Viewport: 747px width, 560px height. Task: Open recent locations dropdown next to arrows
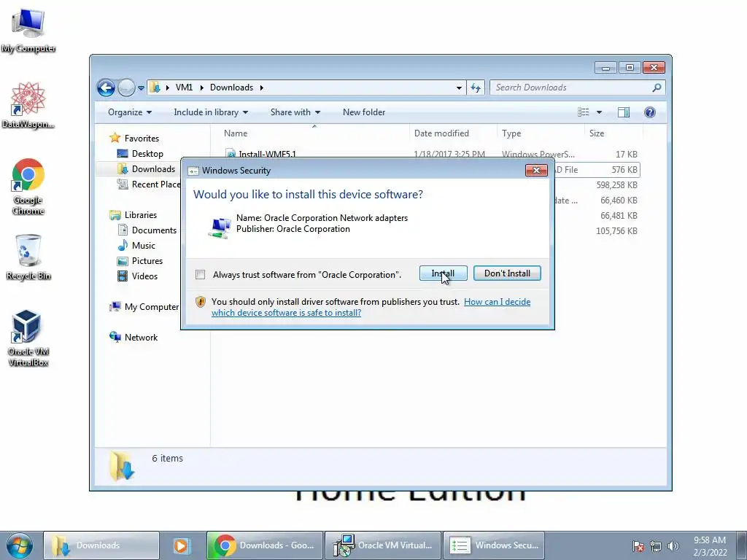141,88
